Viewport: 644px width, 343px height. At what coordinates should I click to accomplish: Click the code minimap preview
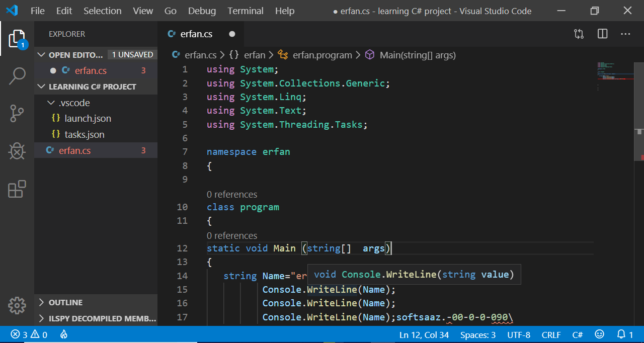[x=615, y=75]
